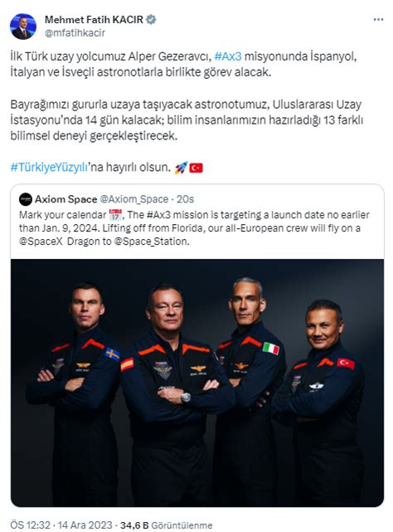Click the quoted tweet's 20s timestamp
Screen dimensions: 393x532
[185, 199]
